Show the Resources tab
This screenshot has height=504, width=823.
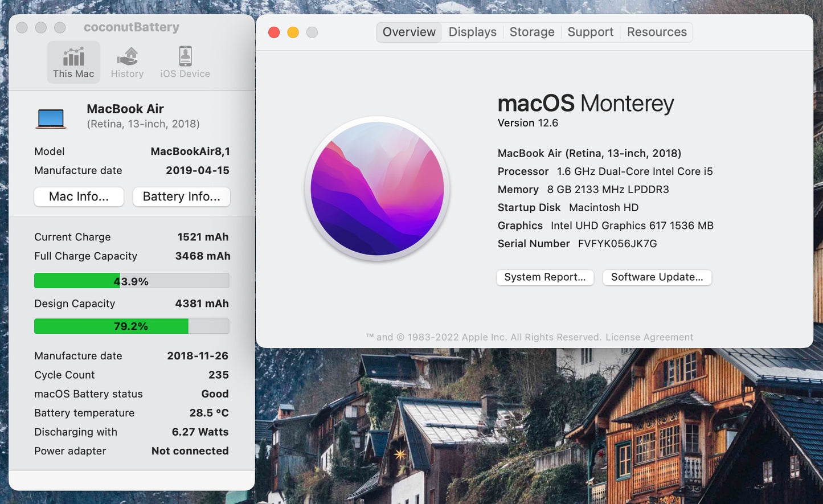(x=657, y=32)
